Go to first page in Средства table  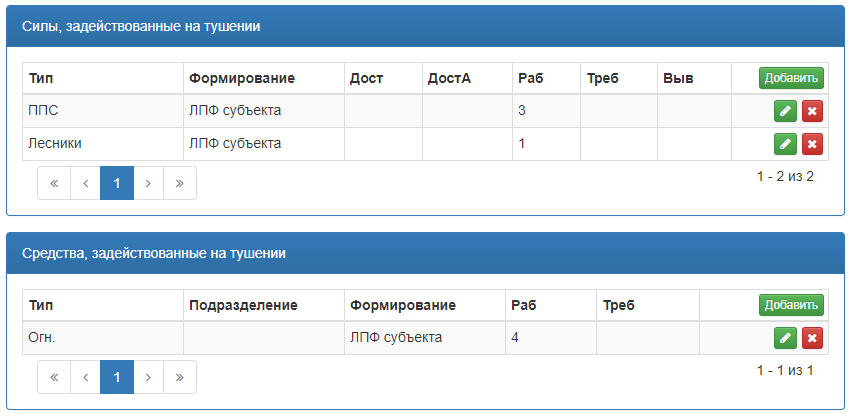click(54, 377)
